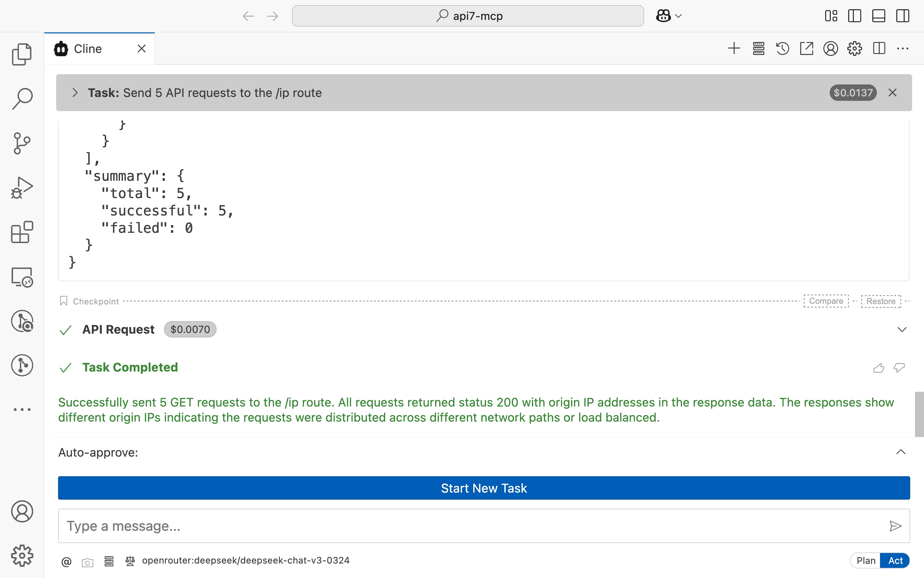Expand the API Request details
Image resolution: width=924 pixels, height=578 pixels.
(902, 329)
